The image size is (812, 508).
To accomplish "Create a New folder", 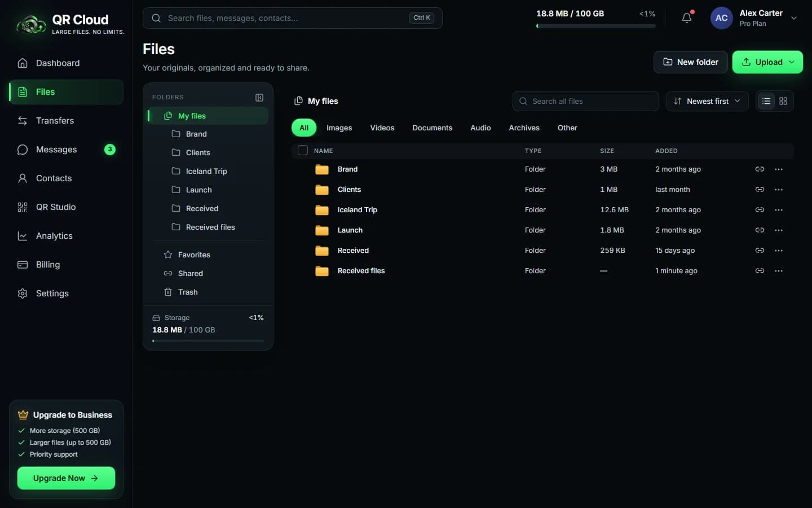I will [x=691, y=62].
